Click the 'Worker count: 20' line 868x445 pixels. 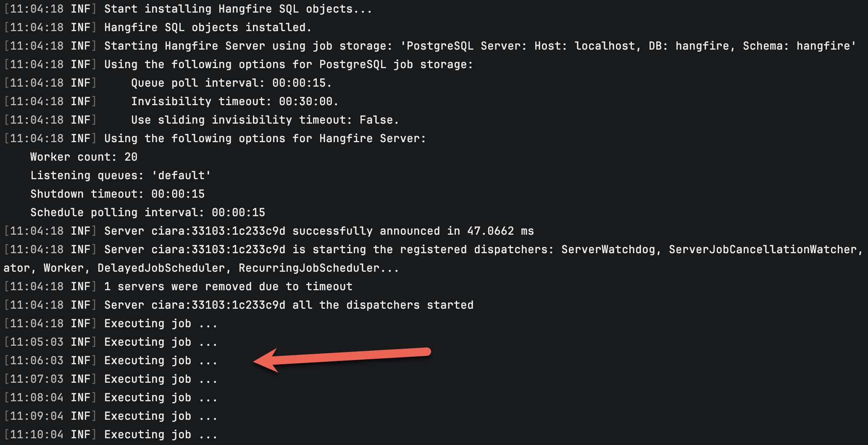click(84, 157)
